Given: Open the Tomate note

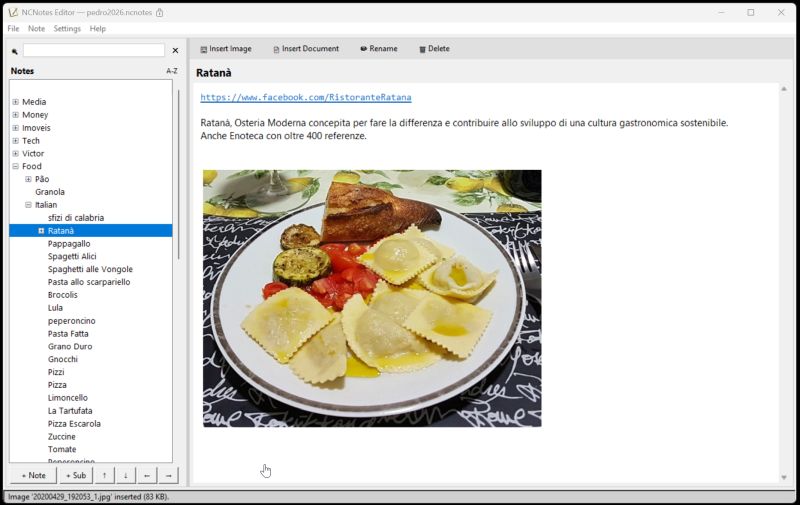Looking at the screenshot, I should [x=62, y=449].
